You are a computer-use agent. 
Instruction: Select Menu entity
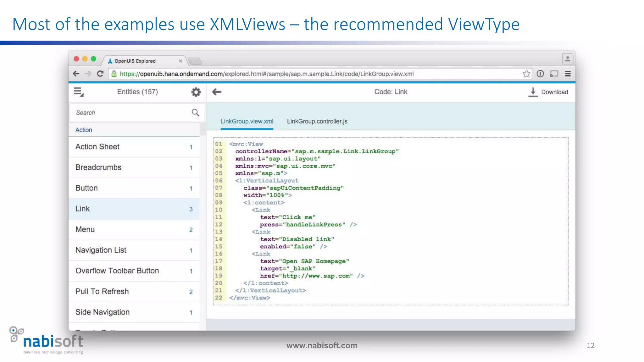134,230
